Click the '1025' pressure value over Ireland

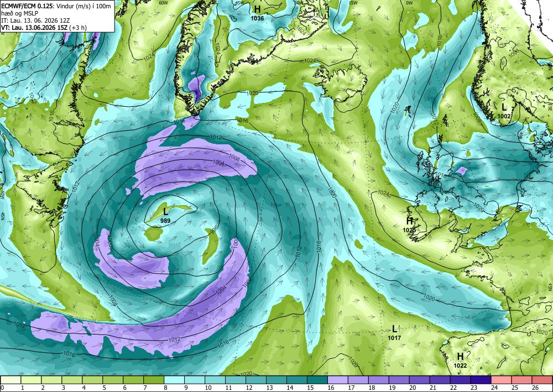pos(409,230)
